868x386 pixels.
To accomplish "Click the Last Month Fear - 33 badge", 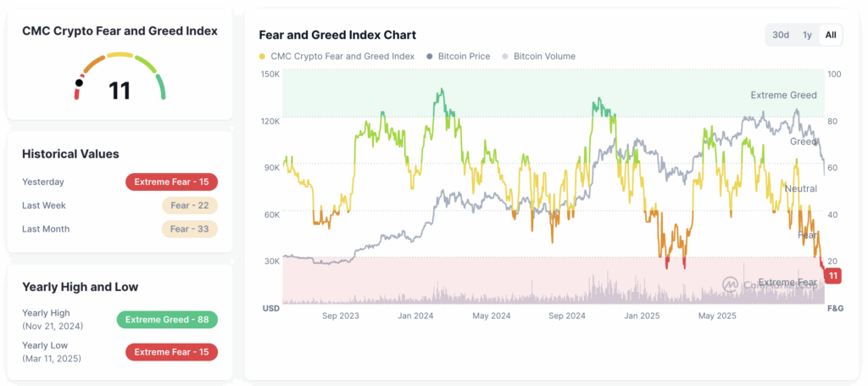I will click(190, 229).
